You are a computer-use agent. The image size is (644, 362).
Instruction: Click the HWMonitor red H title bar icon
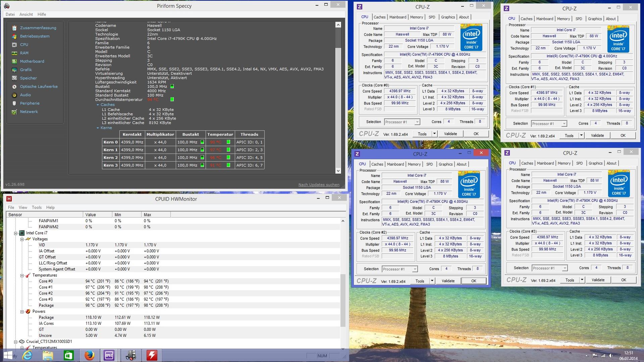point(9,199)
